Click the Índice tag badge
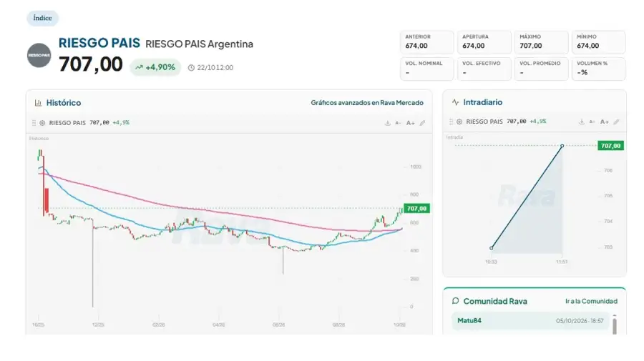 tap(43, 18)
